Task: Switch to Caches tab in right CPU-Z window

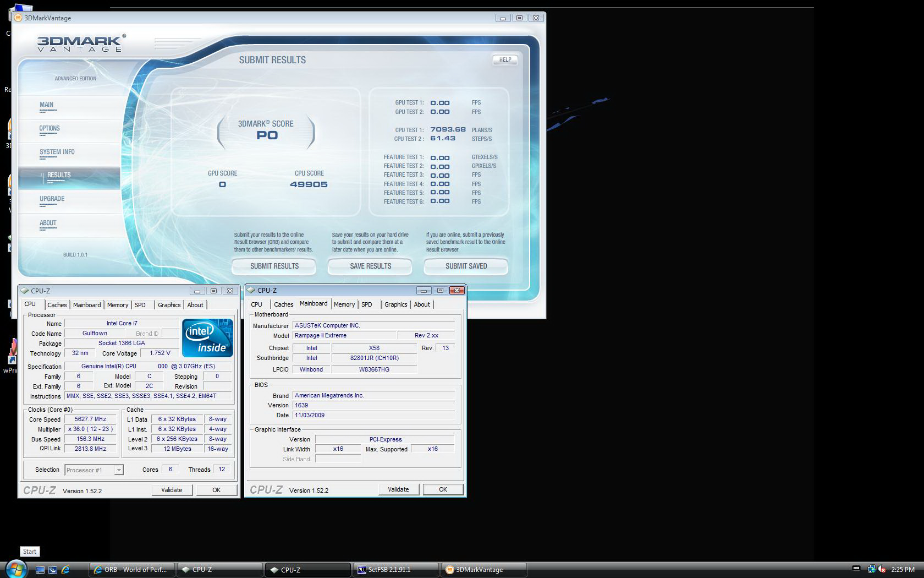Action: tap(283, 304)
